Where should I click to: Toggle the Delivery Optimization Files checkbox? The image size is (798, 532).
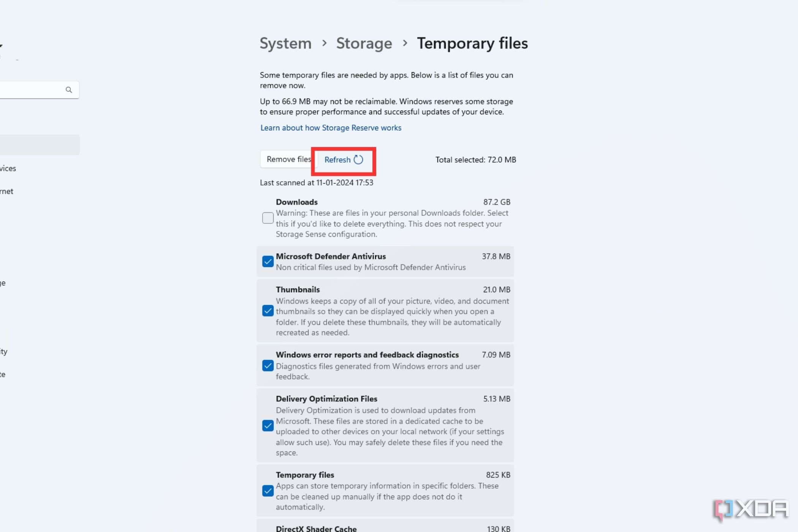click(268, 426)
